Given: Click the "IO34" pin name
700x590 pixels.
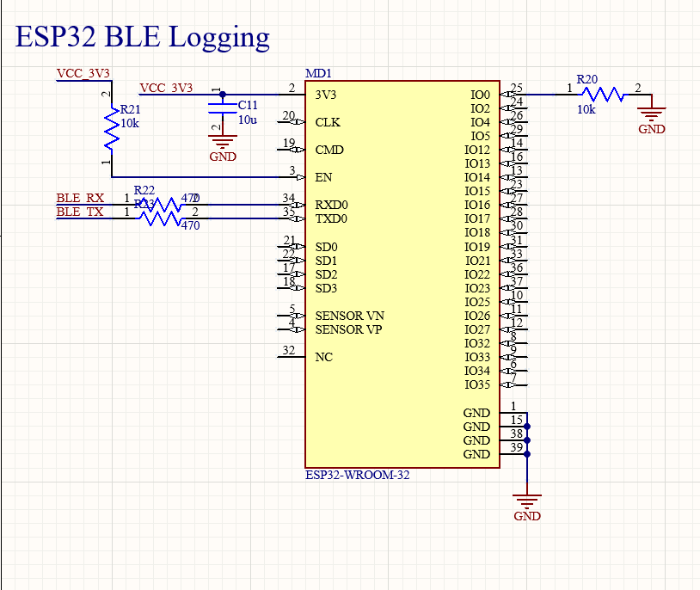Looking at the screenshot, I should tap(477, 372).
